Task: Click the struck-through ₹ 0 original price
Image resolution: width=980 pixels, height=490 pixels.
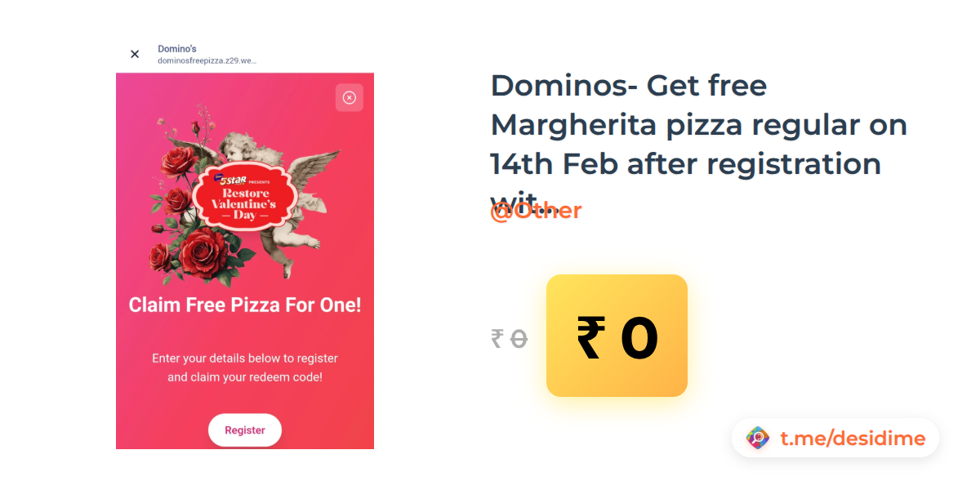Action: (510, 338)
